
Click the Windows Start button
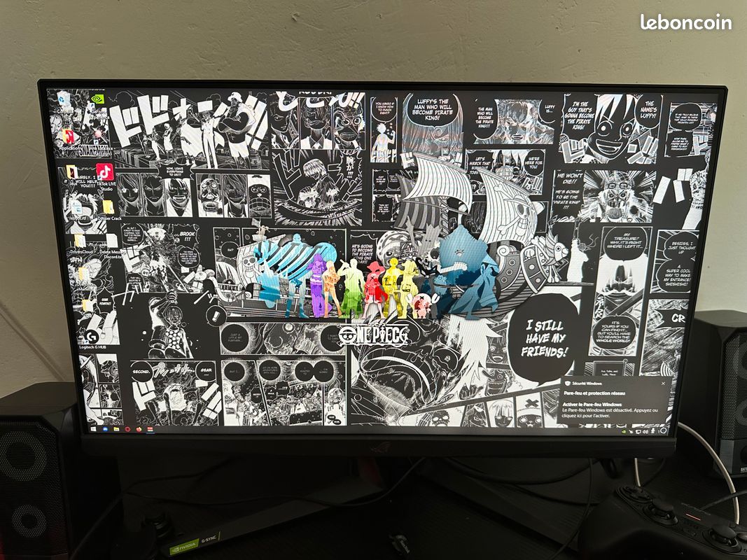click(93, 429)
